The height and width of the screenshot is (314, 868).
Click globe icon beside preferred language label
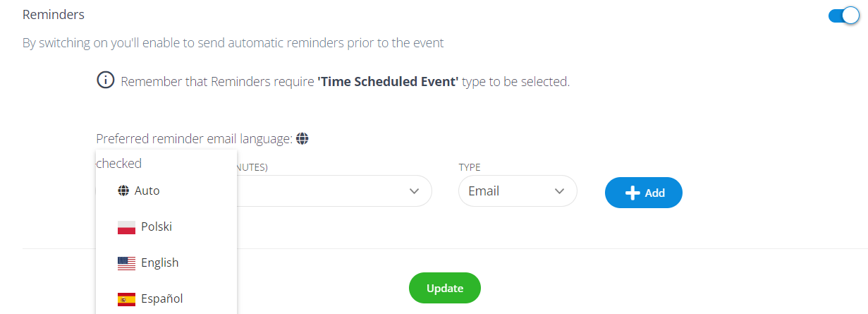(x=302, y=139)
